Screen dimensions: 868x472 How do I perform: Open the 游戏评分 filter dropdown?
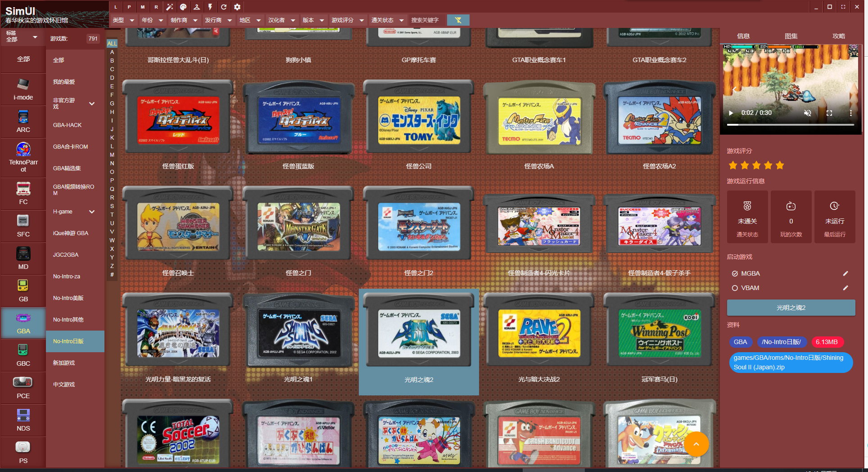(348, 20)
